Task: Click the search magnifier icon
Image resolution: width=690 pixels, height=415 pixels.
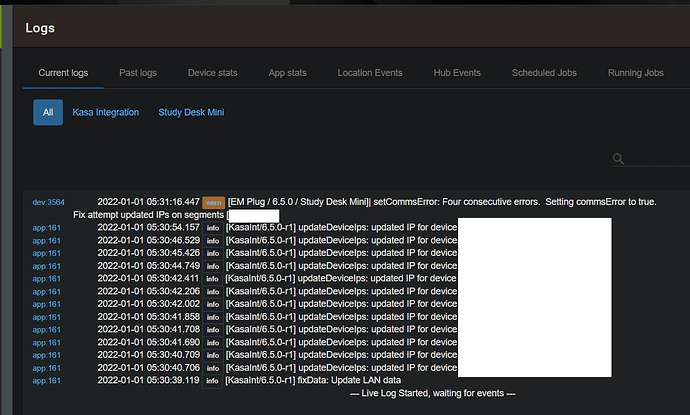Action: coord(619,158)
